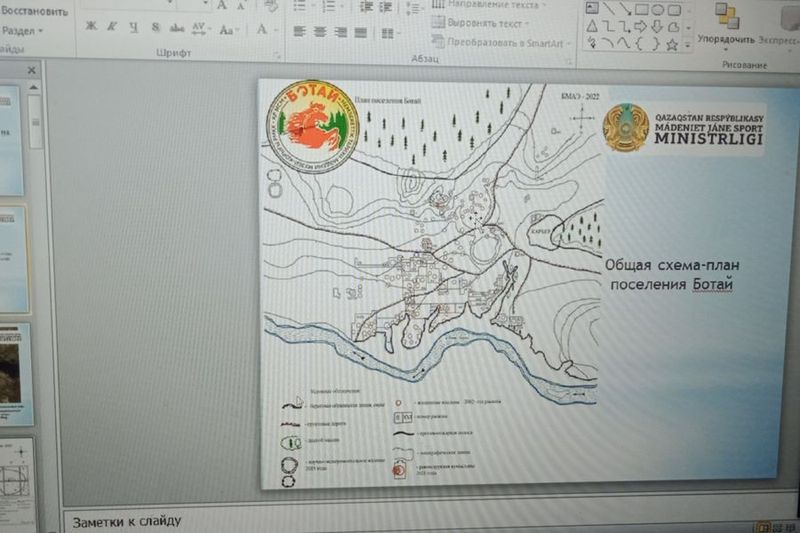
Task: Select the star shape in gallery
Action: click(x=672, y=45)
